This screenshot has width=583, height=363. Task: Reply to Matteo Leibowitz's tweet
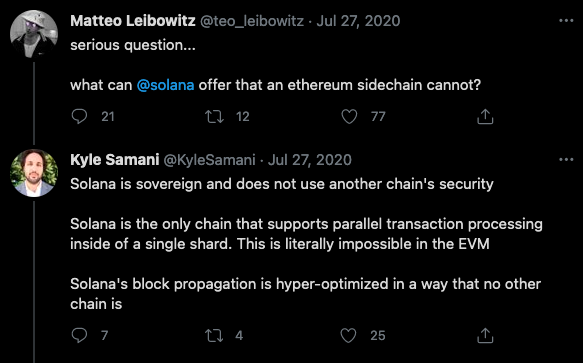(79, 116)
